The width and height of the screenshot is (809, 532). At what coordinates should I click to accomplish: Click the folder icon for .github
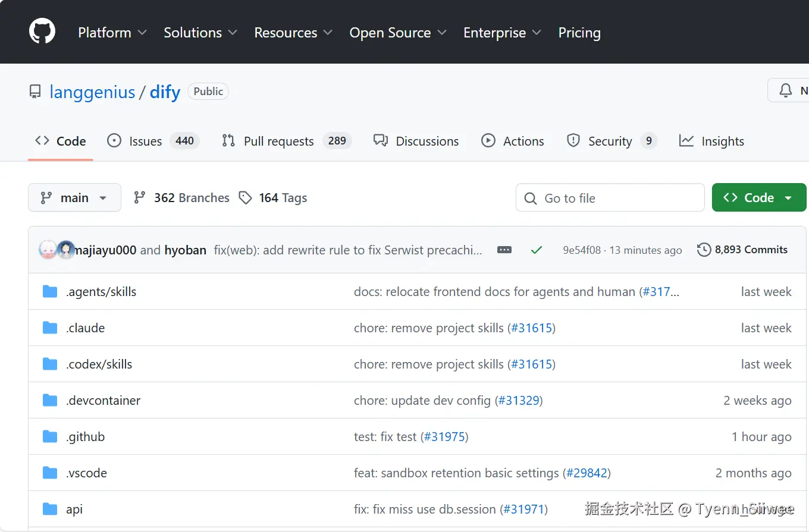[x=50, y=436]
